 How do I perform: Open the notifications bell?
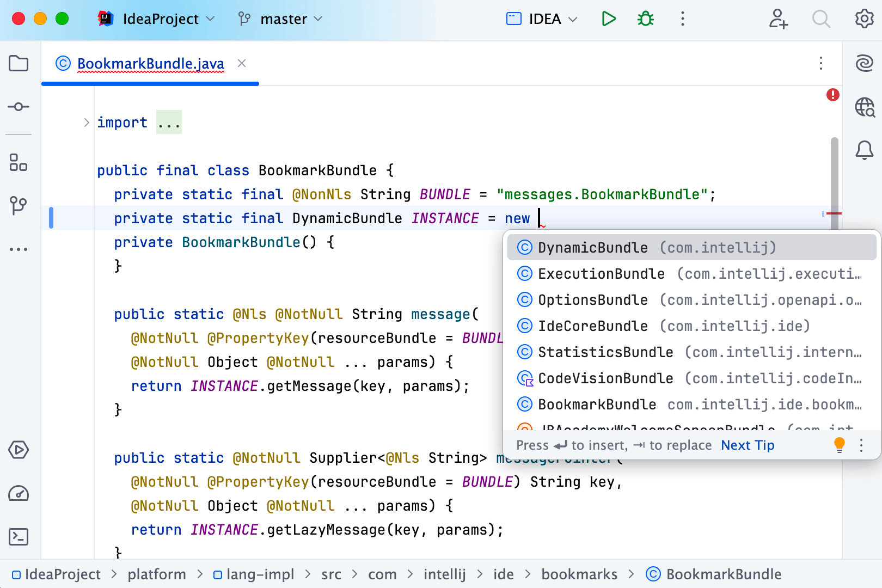click(x=865, y=150)
